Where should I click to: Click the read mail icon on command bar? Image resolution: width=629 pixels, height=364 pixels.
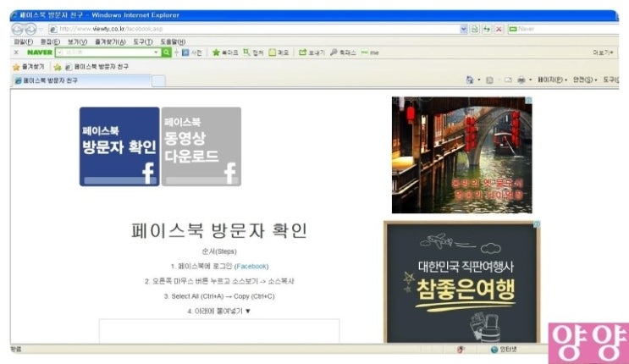click(508, 80)
